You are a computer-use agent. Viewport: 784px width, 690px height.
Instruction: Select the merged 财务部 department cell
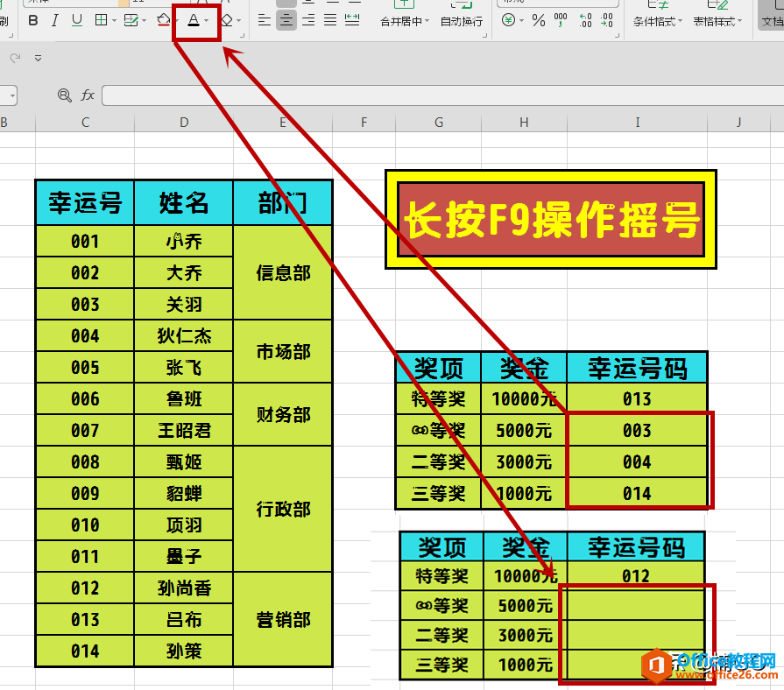283,415
